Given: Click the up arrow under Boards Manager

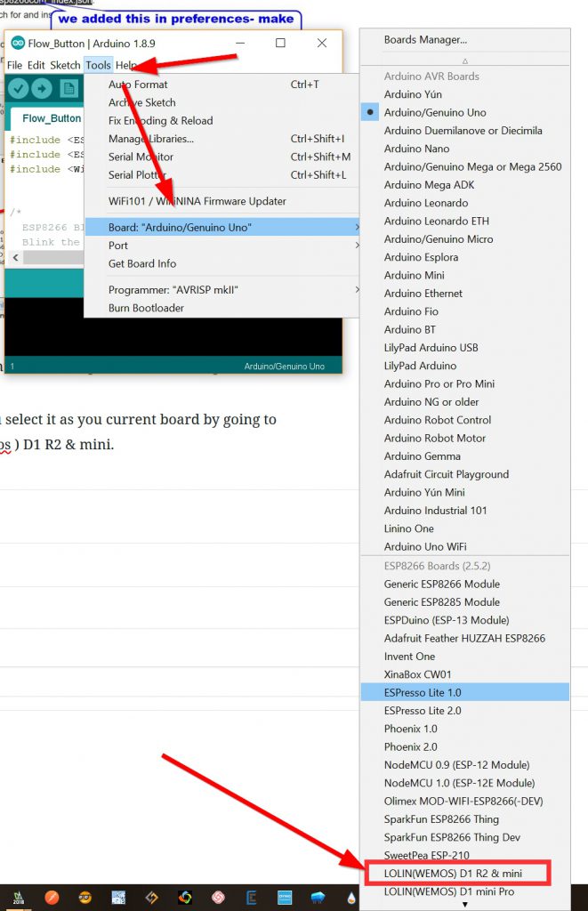Looking at the screenshot, I should (x=463, y=60).
